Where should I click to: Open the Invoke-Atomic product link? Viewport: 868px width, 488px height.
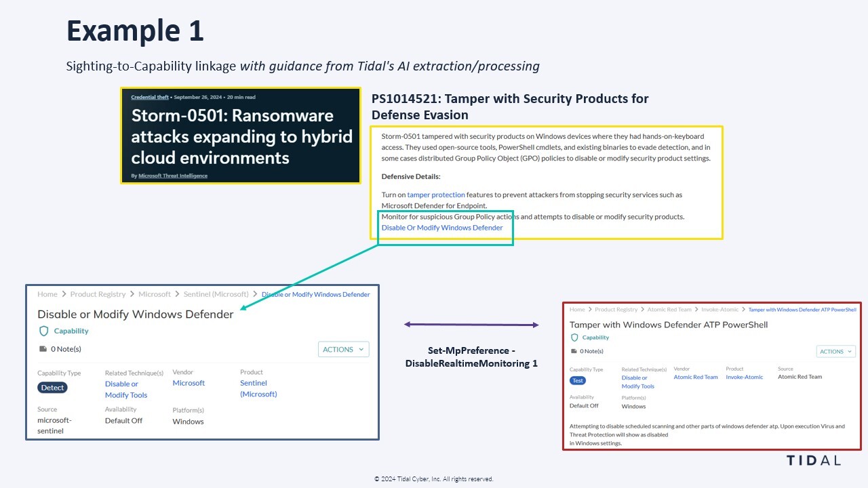pyautogui.click(x=745, y=377)
